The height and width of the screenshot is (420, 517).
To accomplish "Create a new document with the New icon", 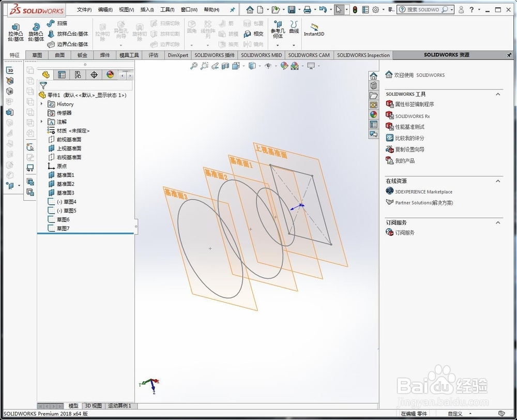I will coord(260,9).
